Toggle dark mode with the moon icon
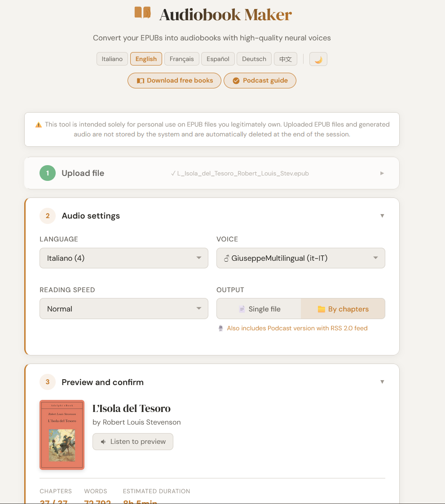Image resolution: width=445 pixels, height=504 pixels. tap(318, 59)
